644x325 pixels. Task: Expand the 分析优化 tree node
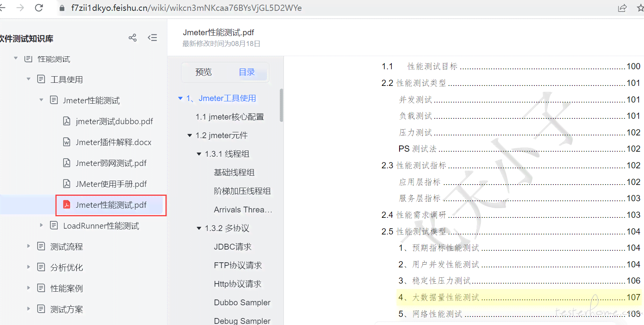28,267
